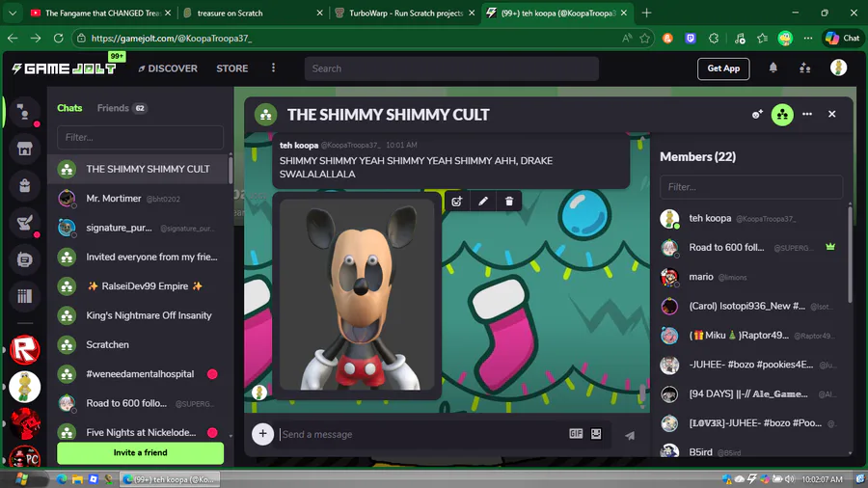Open DISCOVER in top navigation
Image resolution: width=868 pixels, height=488 pixels.
click(168, 68)
